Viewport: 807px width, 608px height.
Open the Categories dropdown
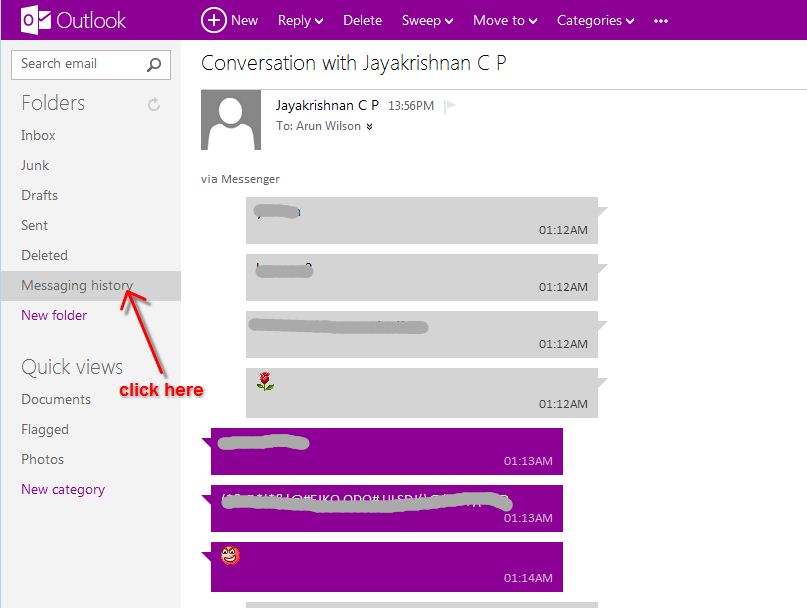(595, 20)
